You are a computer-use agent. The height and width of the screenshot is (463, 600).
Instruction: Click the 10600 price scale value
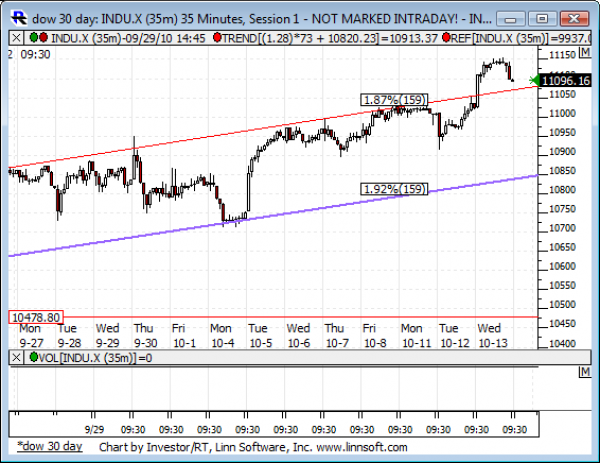[562, 266]
